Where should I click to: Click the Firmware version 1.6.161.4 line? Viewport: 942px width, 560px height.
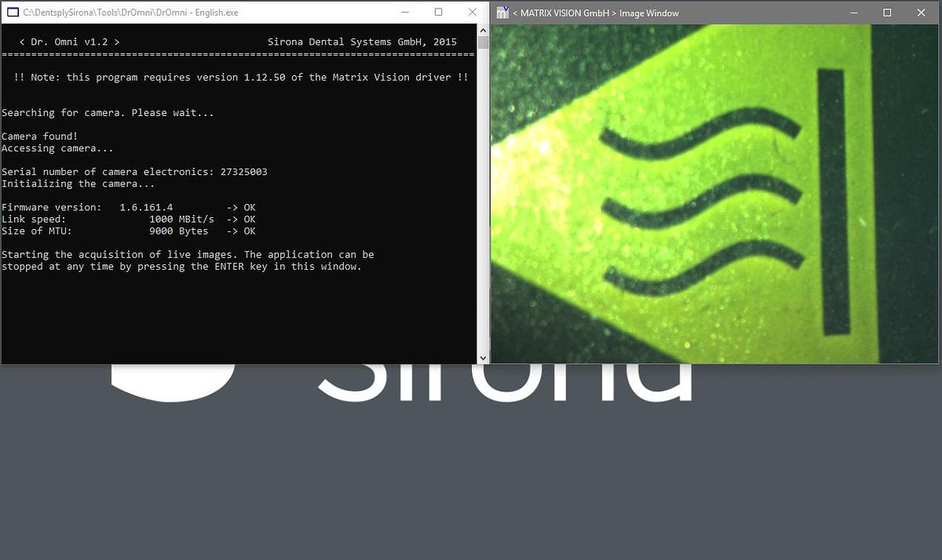tap(129, 207)
